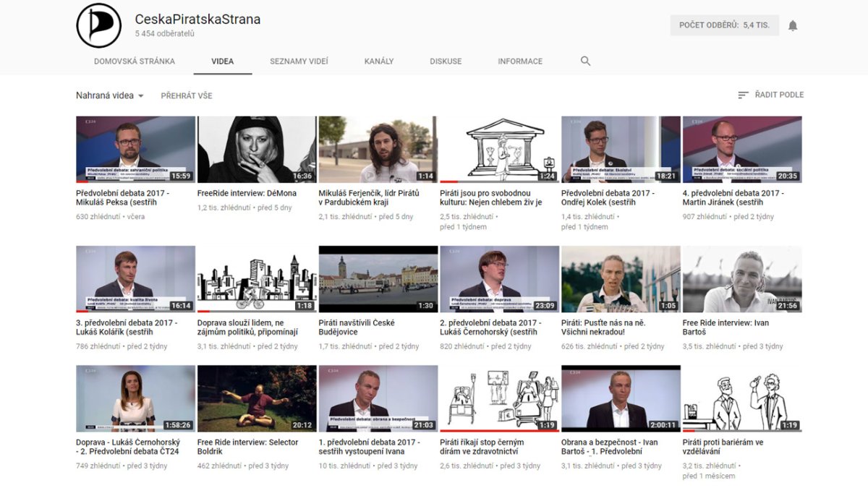Open the zdravotnictví cartoon thumbnail

pyautogui.click(x=499, y=398)
